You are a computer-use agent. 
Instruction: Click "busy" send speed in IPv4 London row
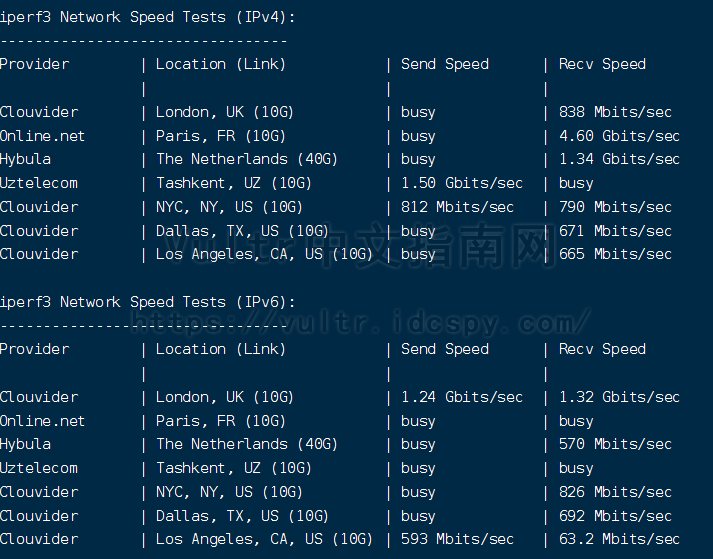pyautogui.click(x=418, y=112)
